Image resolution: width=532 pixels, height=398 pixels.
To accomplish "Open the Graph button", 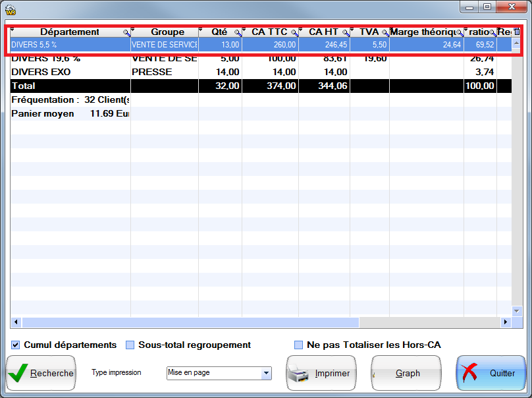I will point(406,373).
